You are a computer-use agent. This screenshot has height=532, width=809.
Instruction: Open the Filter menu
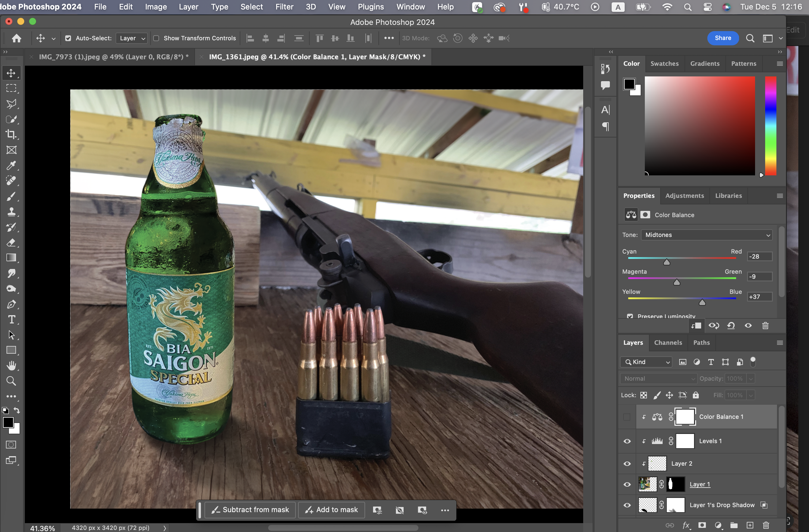284,7
